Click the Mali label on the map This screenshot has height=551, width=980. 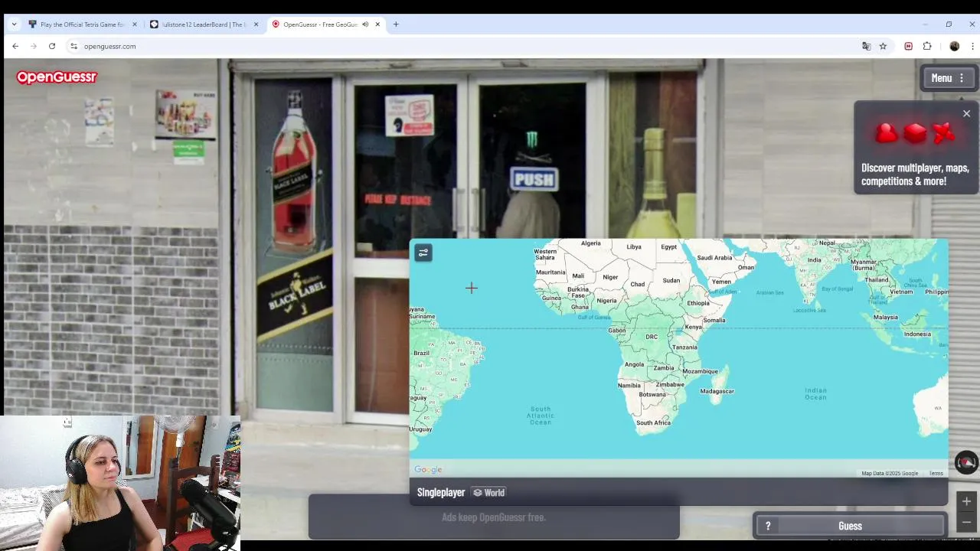tap(578, 276)
